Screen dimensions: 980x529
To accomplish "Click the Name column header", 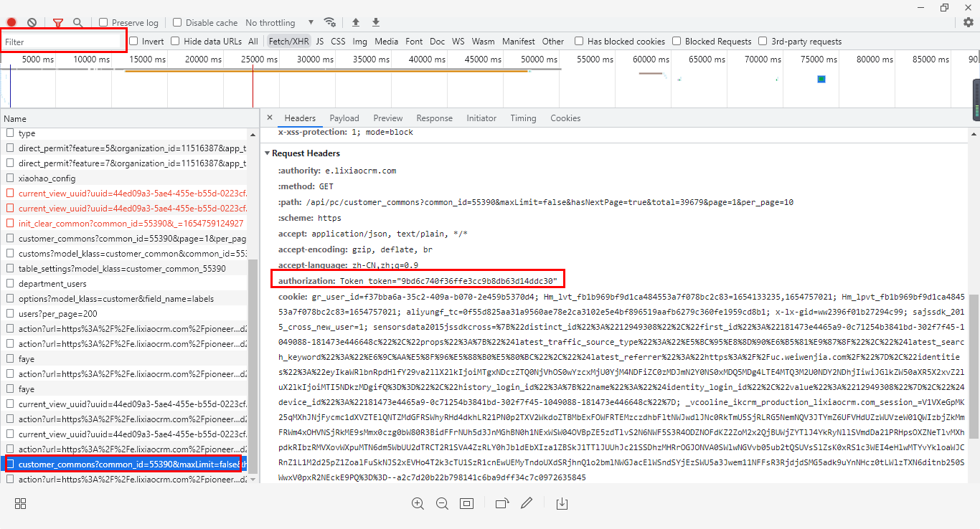I will click(129, 118).
